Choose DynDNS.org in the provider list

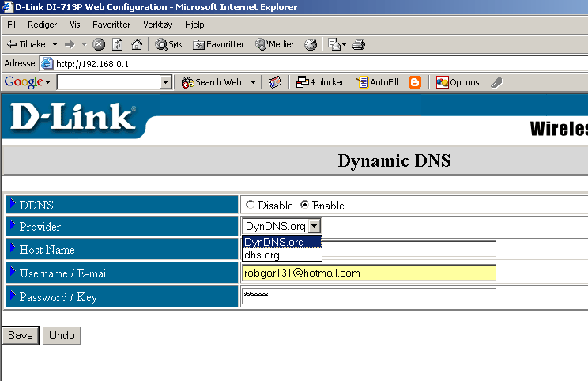(x=282, y=242)
